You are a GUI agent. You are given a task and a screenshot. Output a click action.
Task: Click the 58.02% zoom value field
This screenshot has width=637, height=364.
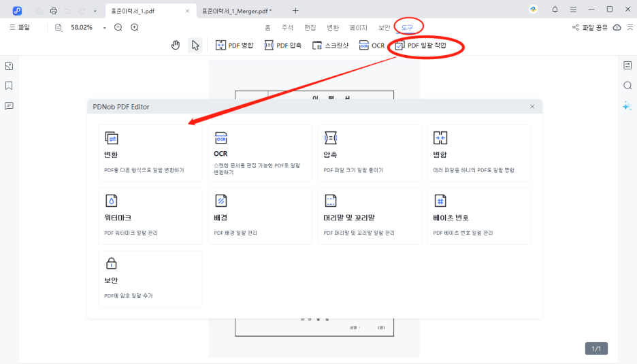pos(82,28)
